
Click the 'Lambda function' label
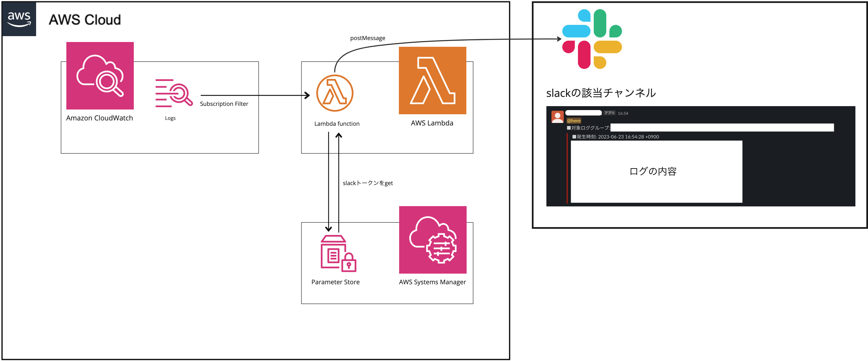coord(337,124)
